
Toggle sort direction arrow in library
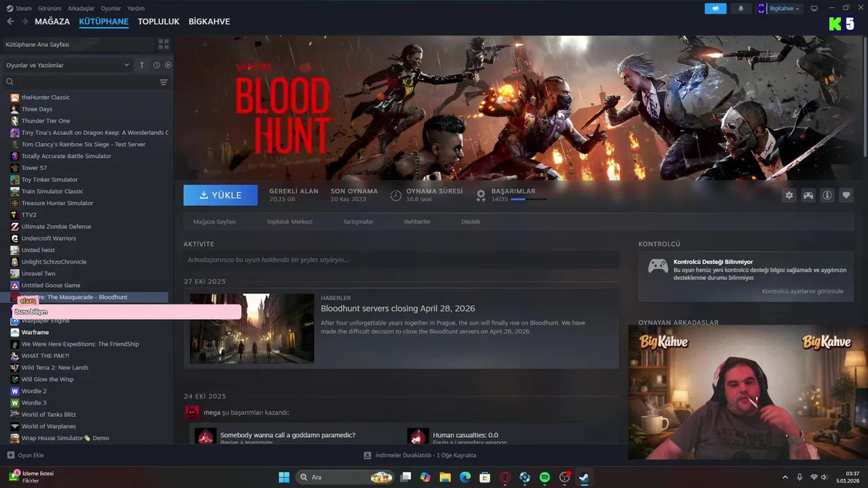[142, 65]
